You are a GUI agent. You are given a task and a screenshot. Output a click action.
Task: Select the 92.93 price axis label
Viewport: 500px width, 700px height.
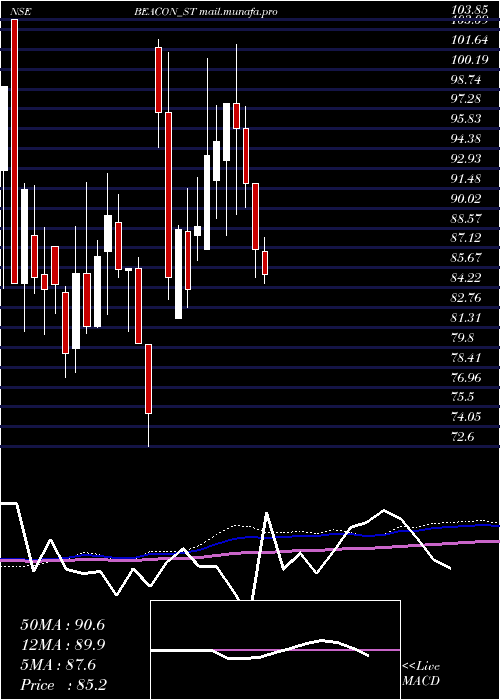[x=467, y=158]
